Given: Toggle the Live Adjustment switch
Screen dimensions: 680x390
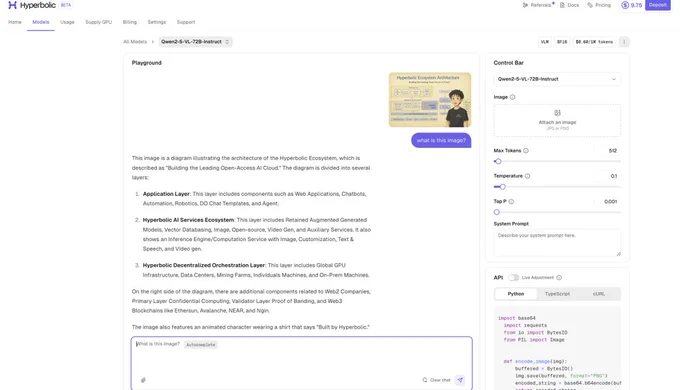Looking at the screenshot, I should coord(513,278).
